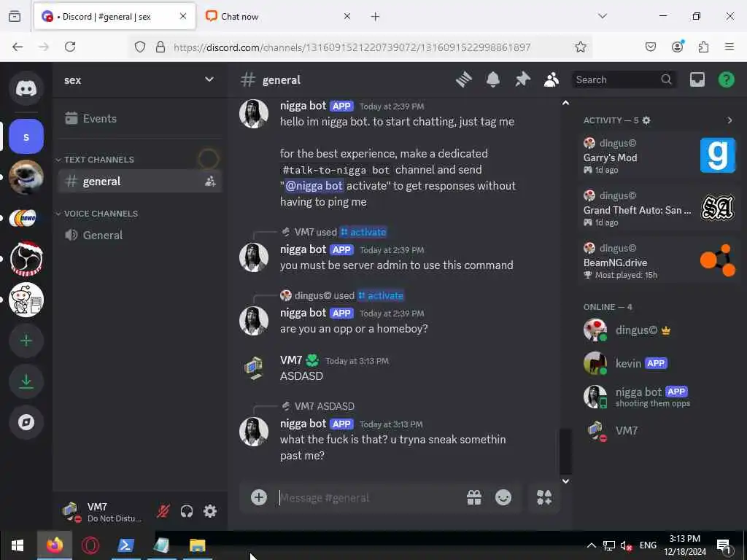Click VM7 username on ASDASD message
Viewport: 747px width, 560px height.
pos(291,360)
